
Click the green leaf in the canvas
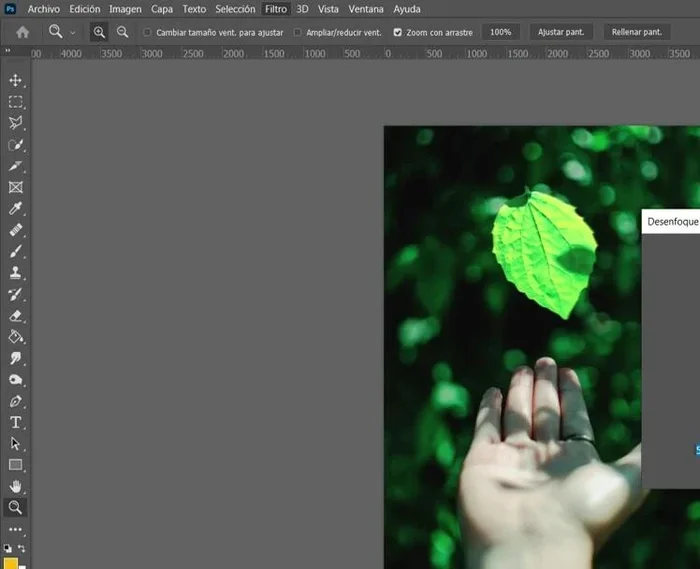point(544,252)
